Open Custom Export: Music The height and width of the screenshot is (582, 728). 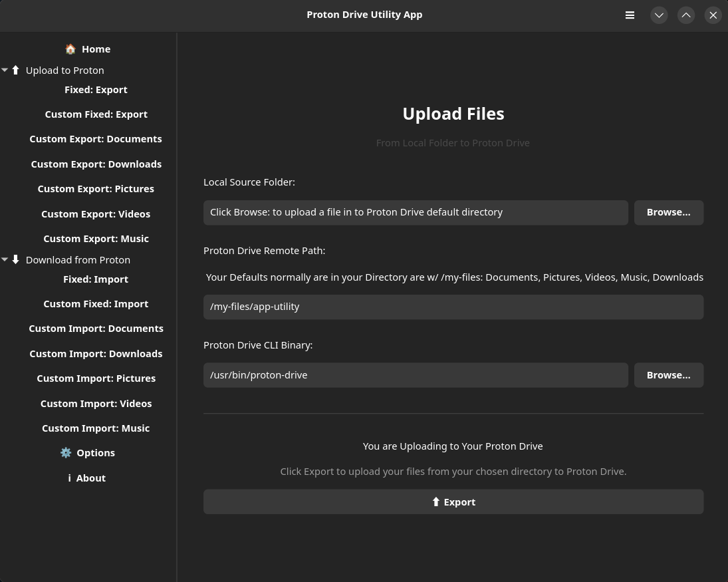96,238
